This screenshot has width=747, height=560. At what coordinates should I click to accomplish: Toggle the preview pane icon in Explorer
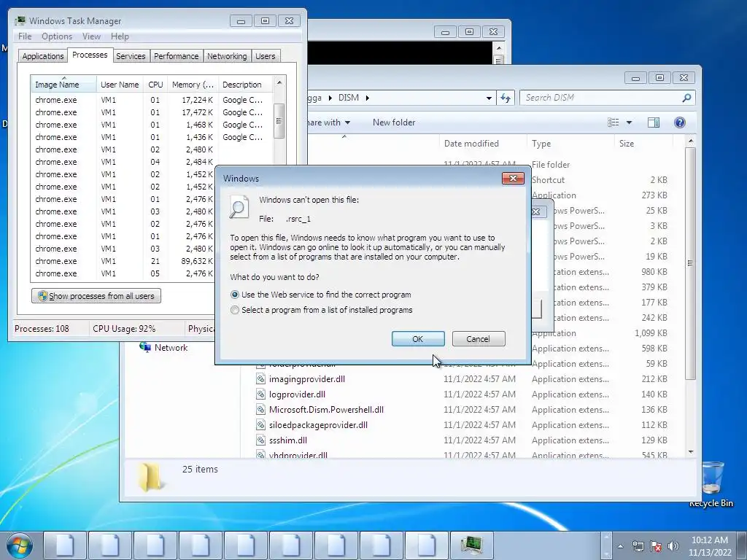click(x=654, y=122)
